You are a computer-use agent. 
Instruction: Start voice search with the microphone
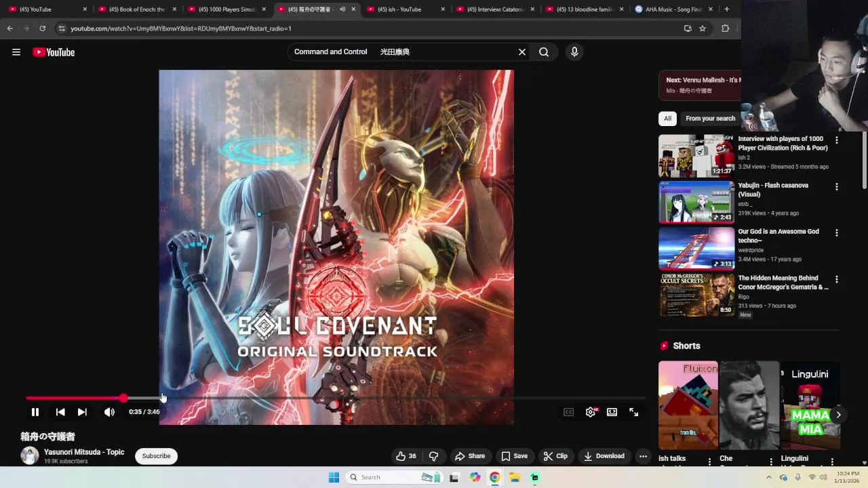574,52
